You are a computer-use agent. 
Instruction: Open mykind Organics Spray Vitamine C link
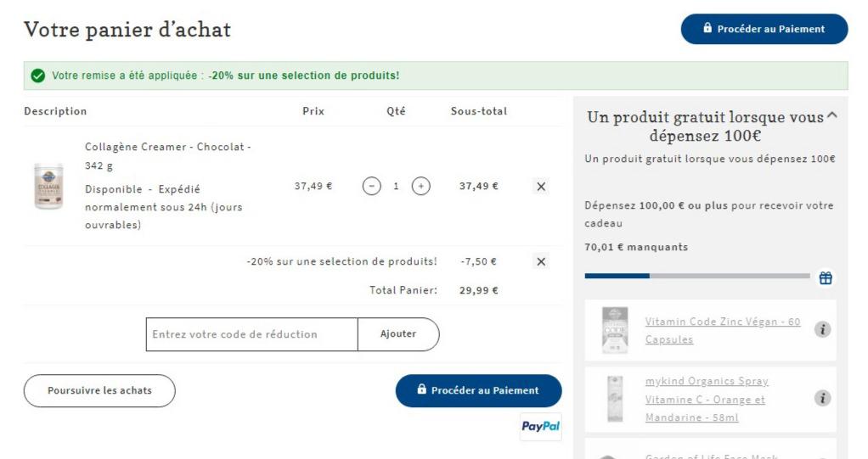(707, 400)
